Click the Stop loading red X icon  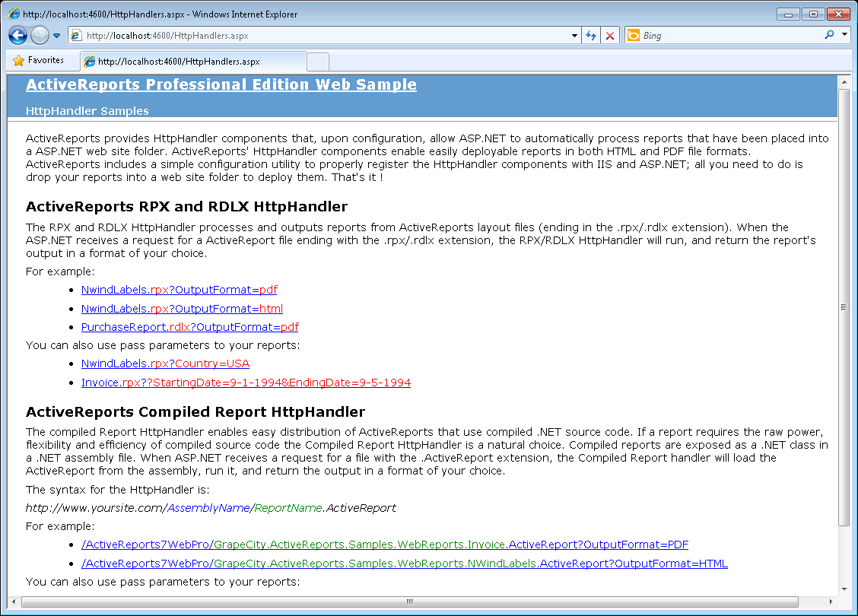pos(609,36)
